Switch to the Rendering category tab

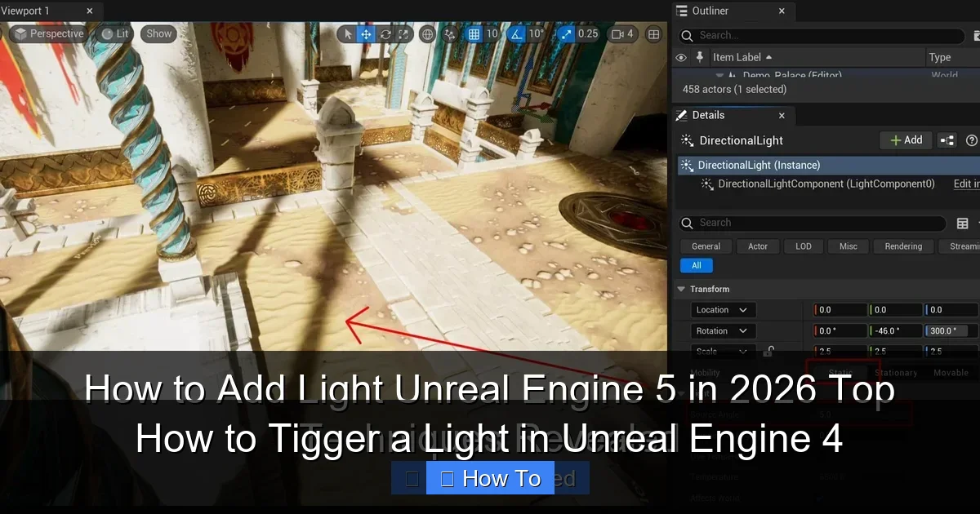click(903, 246)
